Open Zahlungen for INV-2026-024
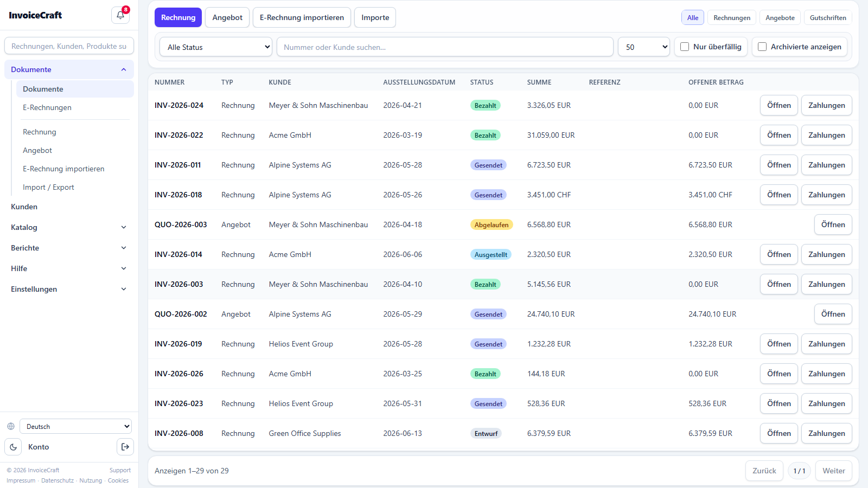The height and width of the screenshot is (488, 868). (826, 105)
